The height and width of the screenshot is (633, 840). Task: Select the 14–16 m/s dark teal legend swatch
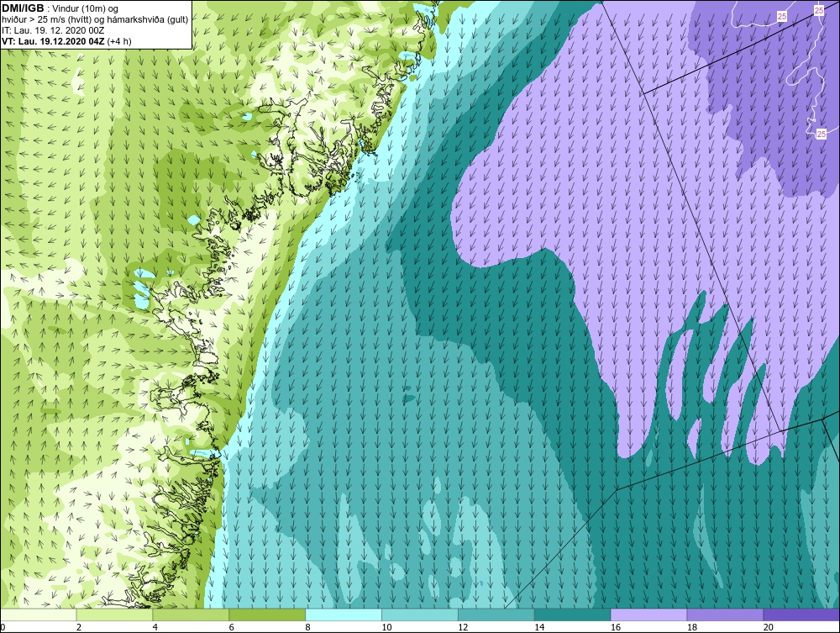click(573, 615)
